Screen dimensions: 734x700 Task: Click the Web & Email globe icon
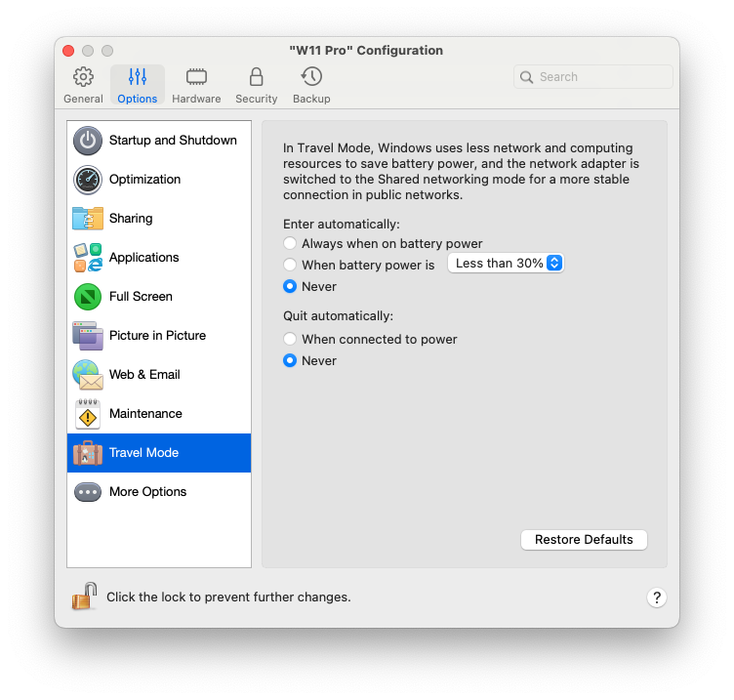[88, 375]
